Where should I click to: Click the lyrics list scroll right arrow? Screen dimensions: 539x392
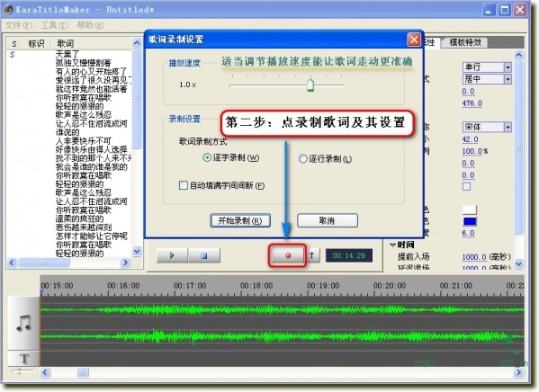125,263
